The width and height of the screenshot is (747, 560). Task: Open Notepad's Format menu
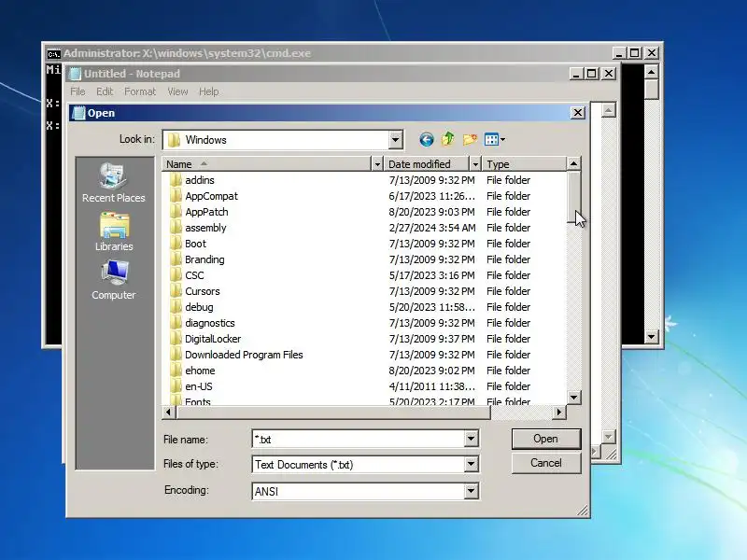[x=139, y=91]
